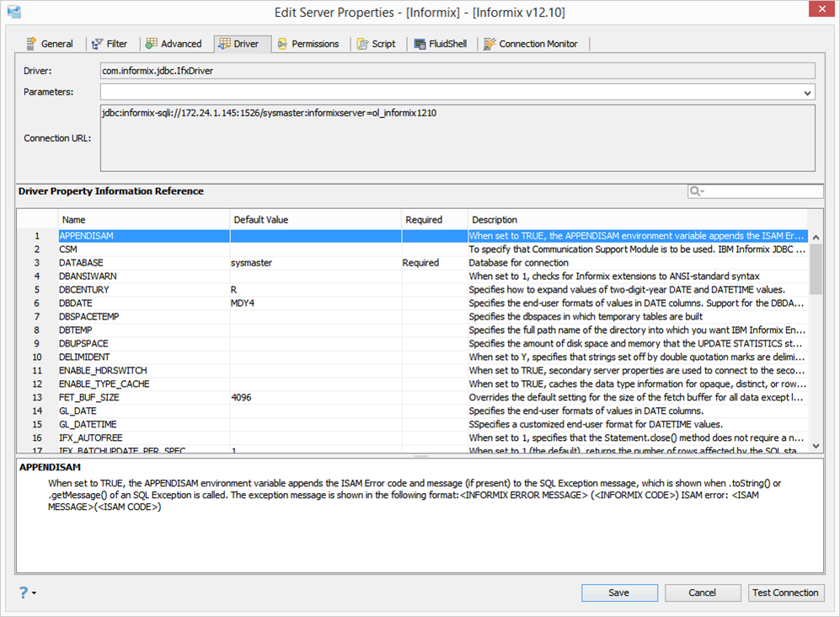Click row number 10 in the table
Viewport: 840px width, 617px height.
tap(37, 357)
